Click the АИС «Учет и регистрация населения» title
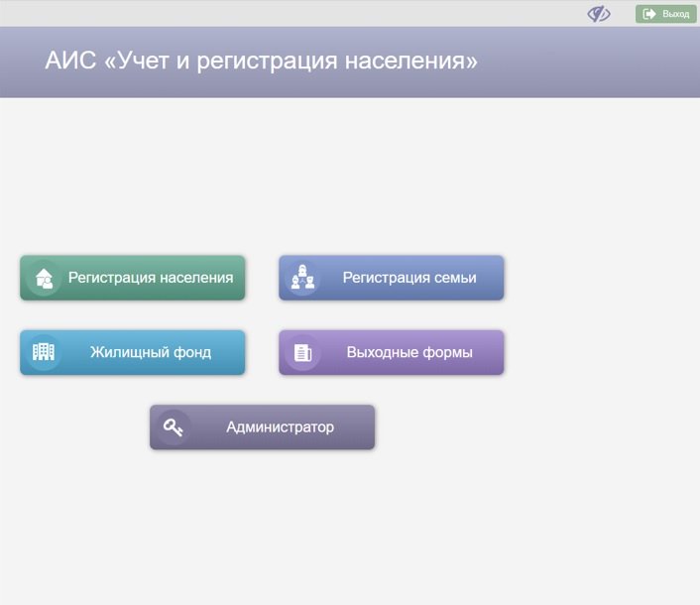 pyautogui.click(x=261, y=60)
